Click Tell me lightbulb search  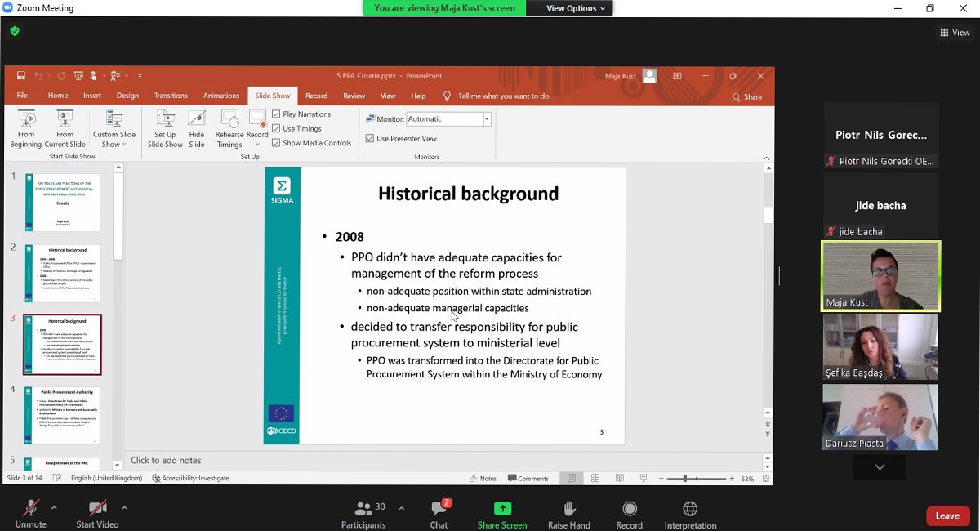point(447,96)
